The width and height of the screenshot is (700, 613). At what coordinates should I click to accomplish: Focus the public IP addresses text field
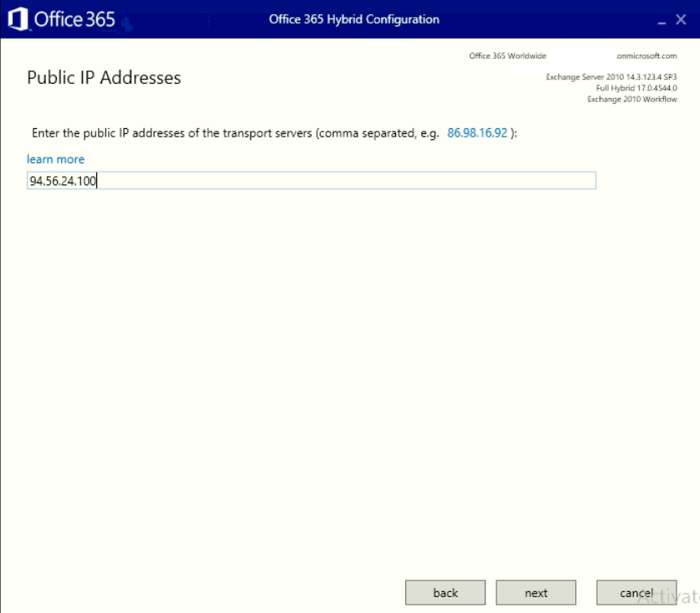click(x=311, y=180)
